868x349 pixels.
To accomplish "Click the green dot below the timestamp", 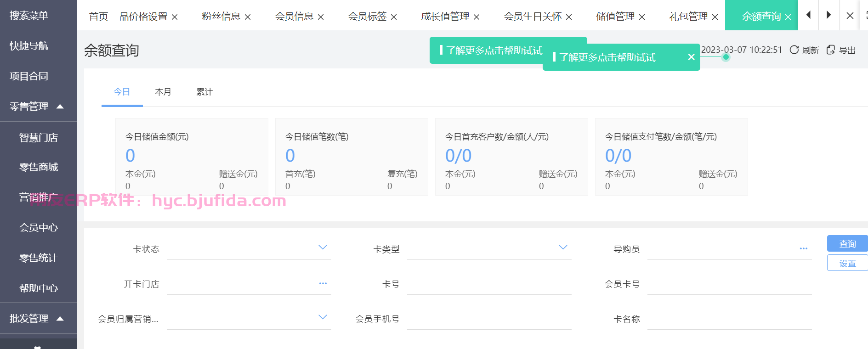I will (x=726, y=57).
